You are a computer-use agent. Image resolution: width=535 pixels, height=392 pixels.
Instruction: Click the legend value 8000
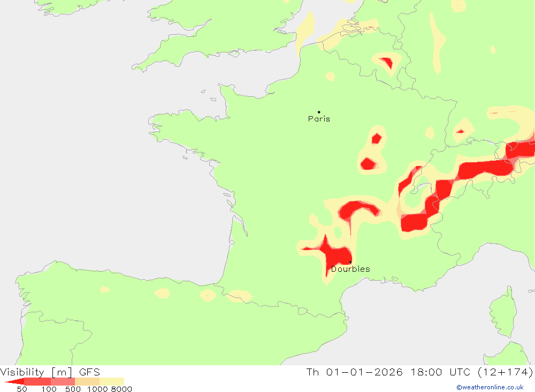click(x=121, y=389)
